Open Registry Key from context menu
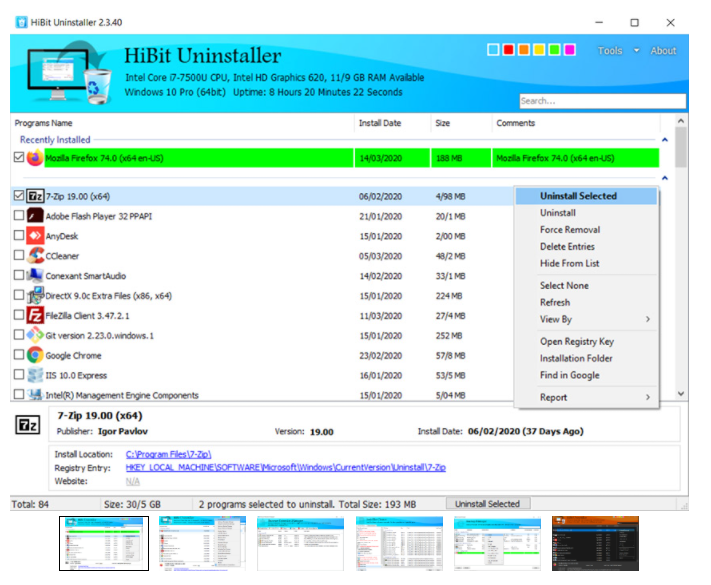The width and height of the screenshot is (711, 585). (586, 341)
